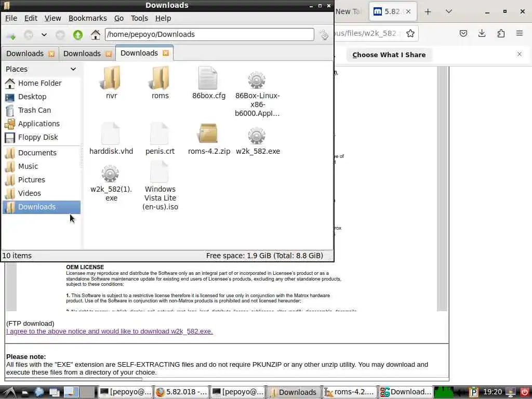Viewport: 532px width, 399px height.
Task: Open Firefox list all tabs chevron
Action: pyautogui.click(x=448, y=11)
